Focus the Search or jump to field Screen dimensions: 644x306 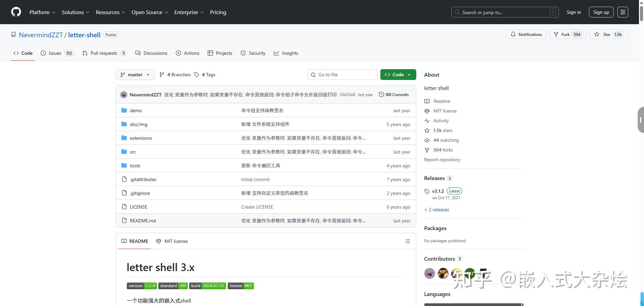click(505, 12)
